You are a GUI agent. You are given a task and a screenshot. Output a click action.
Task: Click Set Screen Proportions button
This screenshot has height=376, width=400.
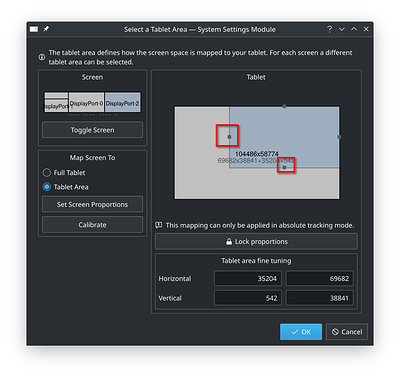[92, 204]
